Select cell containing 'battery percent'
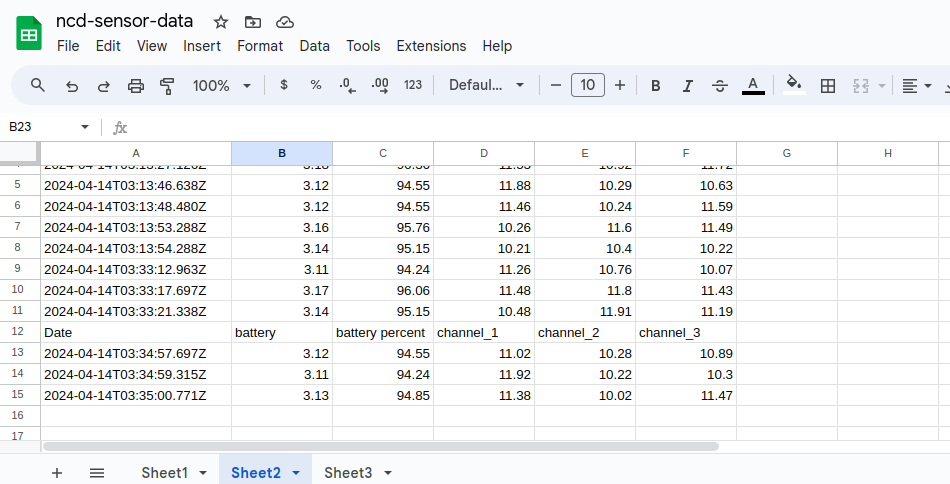The width and height of the screenshot is (950, 484). (383, 333)
